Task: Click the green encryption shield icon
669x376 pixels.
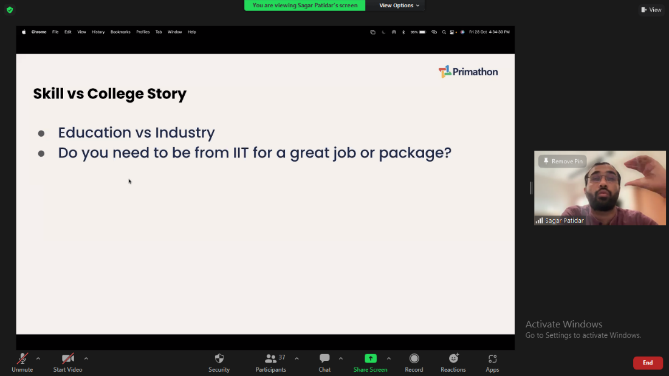Action: click(10, 10)
